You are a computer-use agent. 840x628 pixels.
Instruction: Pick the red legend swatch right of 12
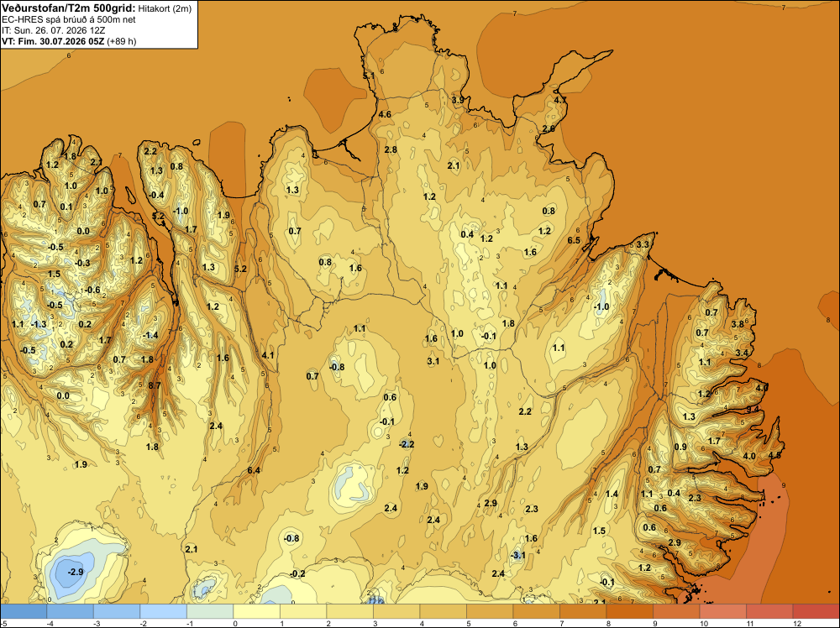[816, 611]
